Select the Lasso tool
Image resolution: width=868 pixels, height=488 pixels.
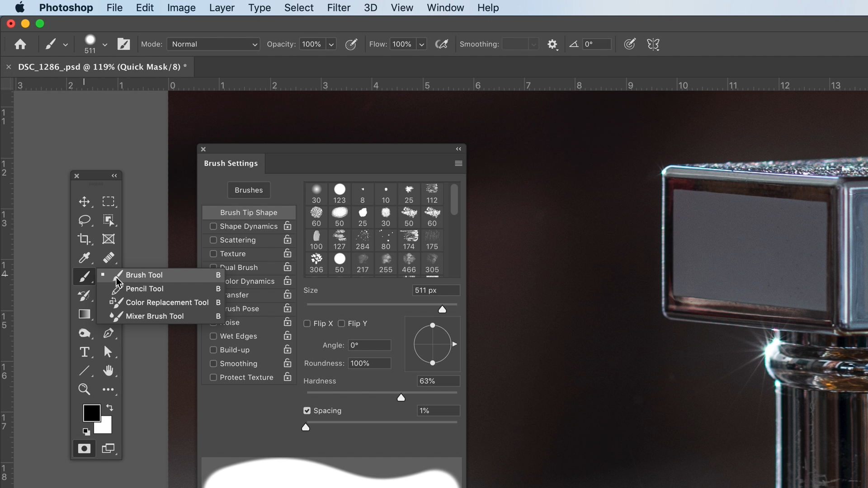click(x=84, y=220)
